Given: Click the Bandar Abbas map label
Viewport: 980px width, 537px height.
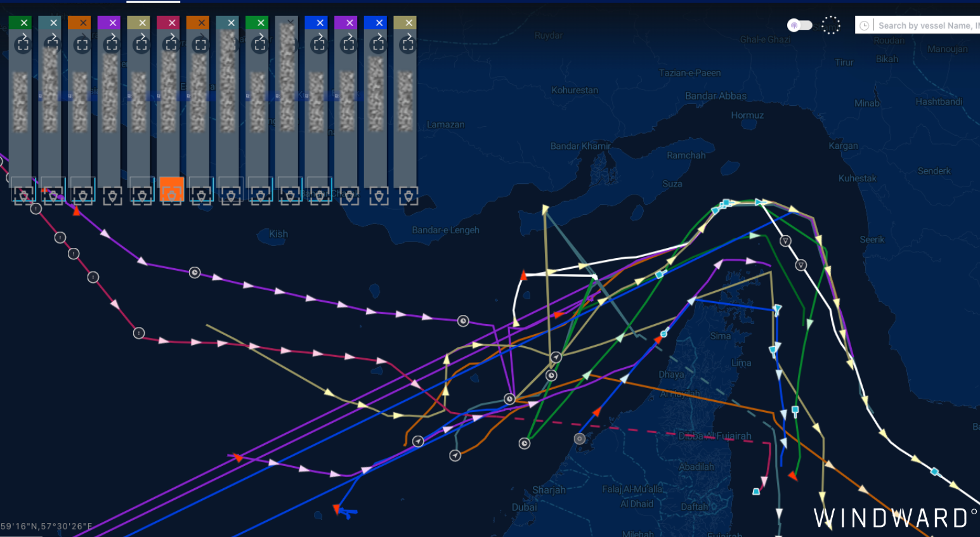Looking at the screenshot, I should 715,96.
